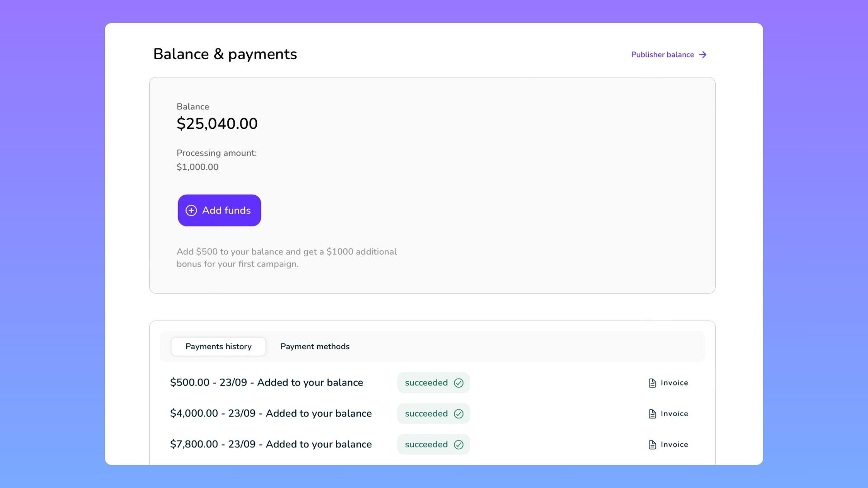Screen dimensions: 868x488
Task: Select the $4,000.00 added to balance row
Action: point(271,413)
